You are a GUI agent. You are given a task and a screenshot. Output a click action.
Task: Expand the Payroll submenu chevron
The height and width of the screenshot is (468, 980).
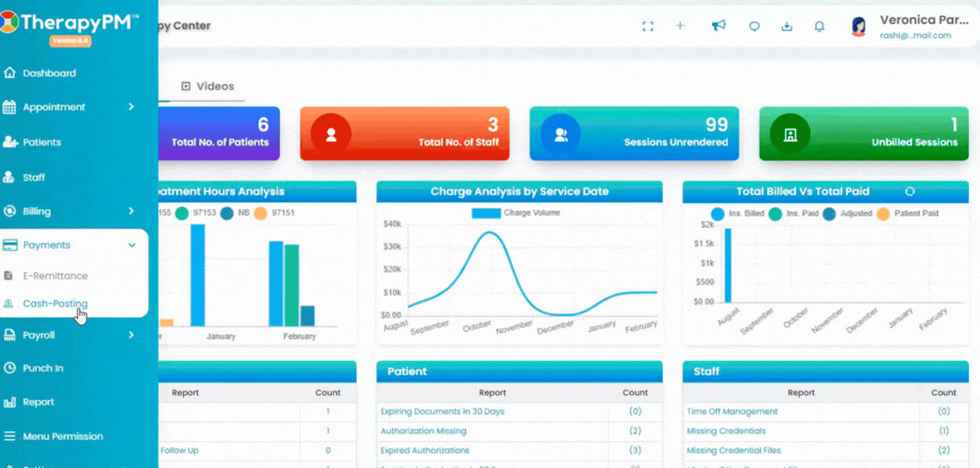pyautogui.click(x=132, y=335)
